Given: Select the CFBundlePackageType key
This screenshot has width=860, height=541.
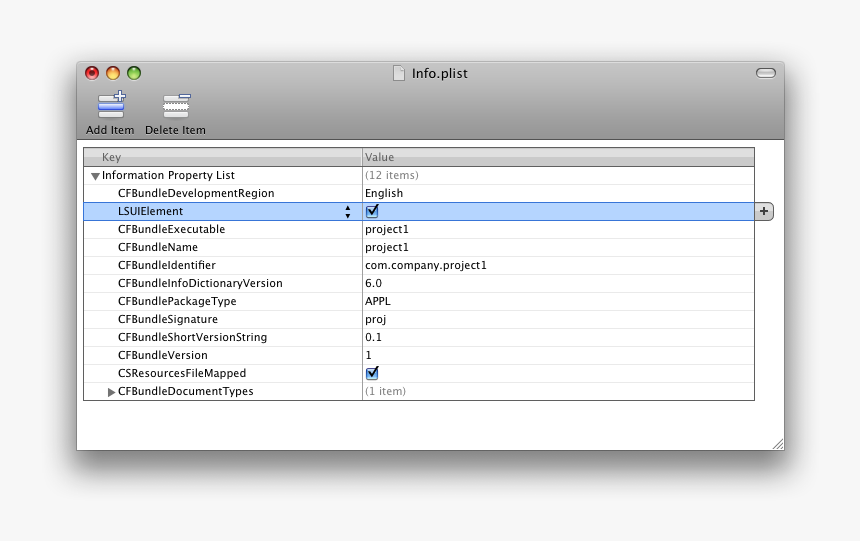Looking at the screenshot, I should click(x=177, y=301).
